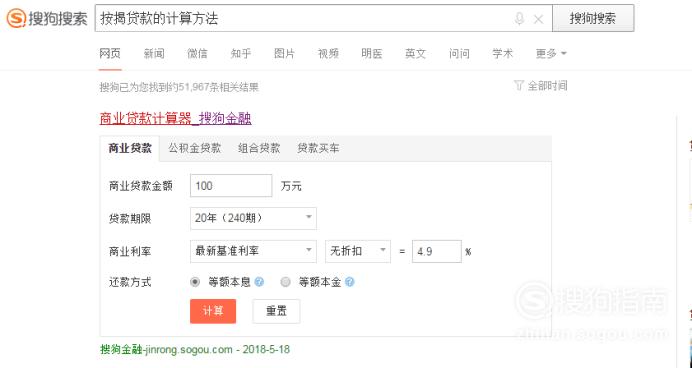Switch to 知乎 search tab
This screenshot has height=368, width=692.
241,54
